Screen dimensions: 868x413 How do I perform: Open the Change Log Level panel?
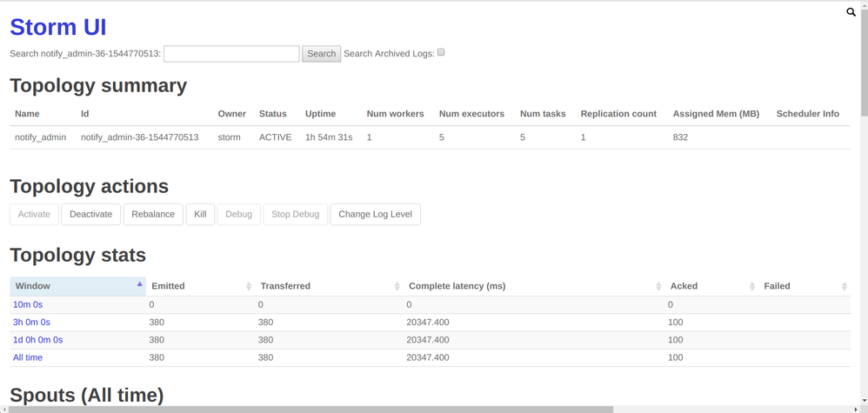(x=376, y=214)
